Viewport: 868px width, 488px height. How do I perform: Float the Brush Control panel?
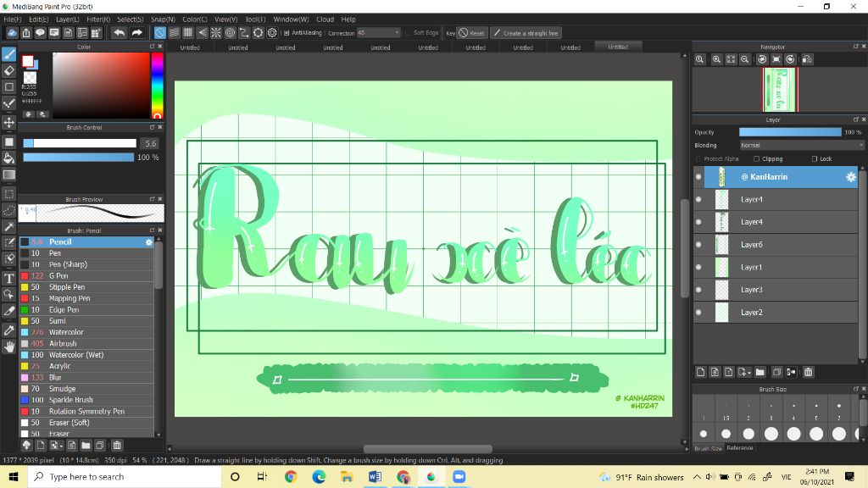pyautogui.click(x=153, y=127)
